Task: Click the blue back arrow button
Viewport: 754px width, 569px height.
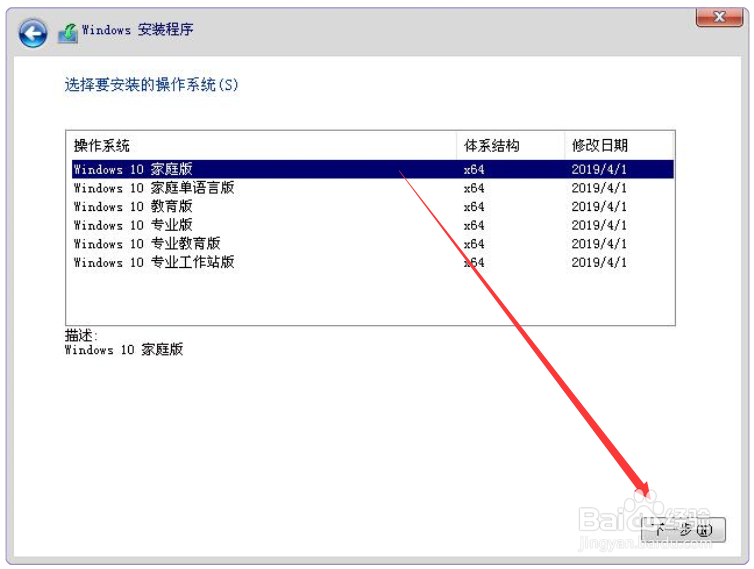Action: pyautogui.click(x=33, y=33)
